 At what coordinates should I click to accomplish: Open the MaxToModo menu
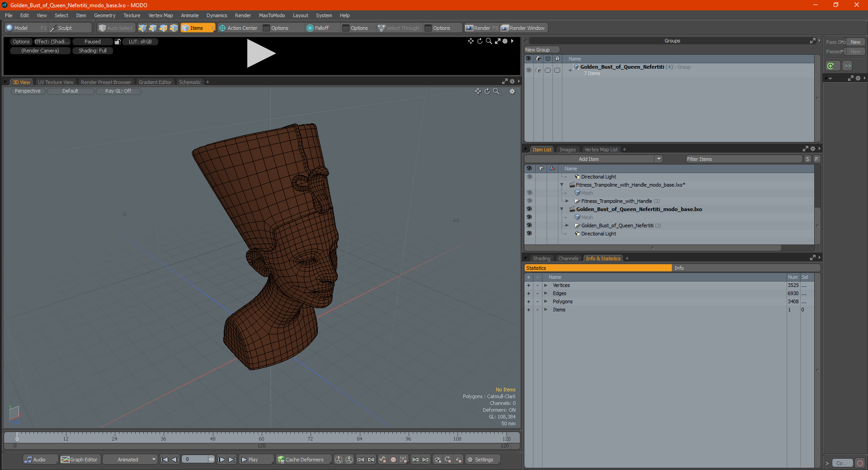[272, 15]
